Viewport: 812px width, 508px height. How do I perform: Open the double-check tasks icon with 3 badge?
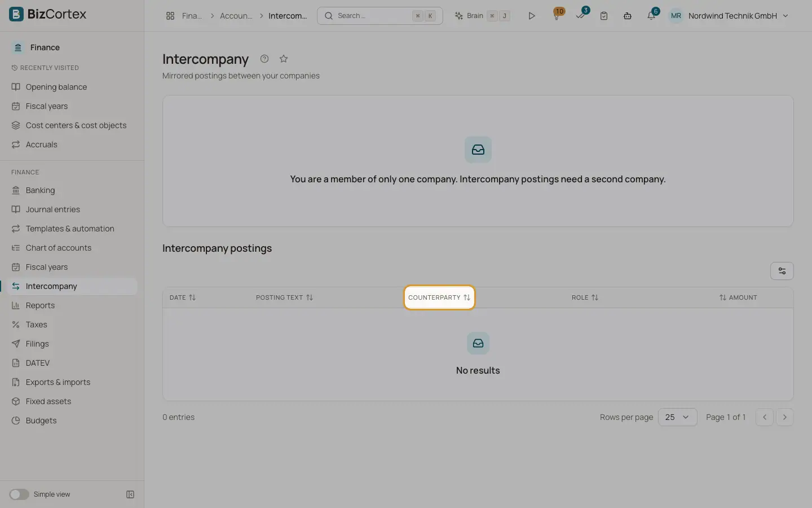click(x=581, y=15)
